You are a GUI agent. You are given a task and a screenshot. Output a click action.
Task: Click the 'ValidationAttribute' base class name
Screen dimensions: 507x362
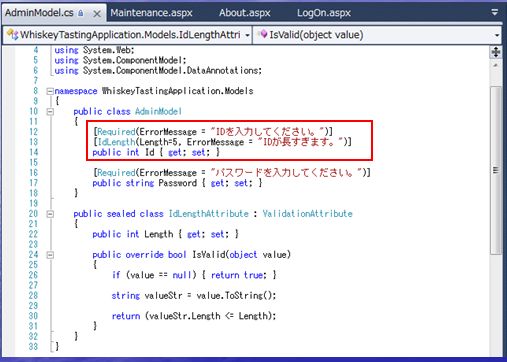(307, 214)
